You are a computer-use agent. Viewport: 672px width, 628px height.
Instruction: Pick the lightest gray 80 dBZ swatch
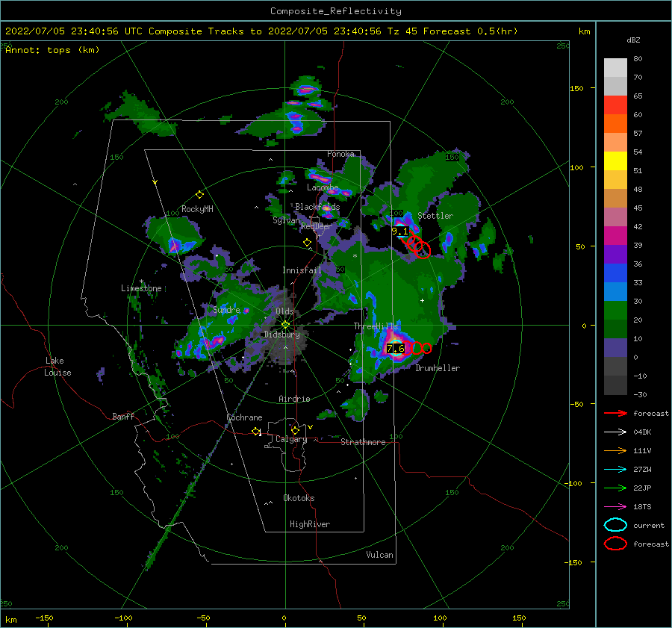click(x=615, y=68)
